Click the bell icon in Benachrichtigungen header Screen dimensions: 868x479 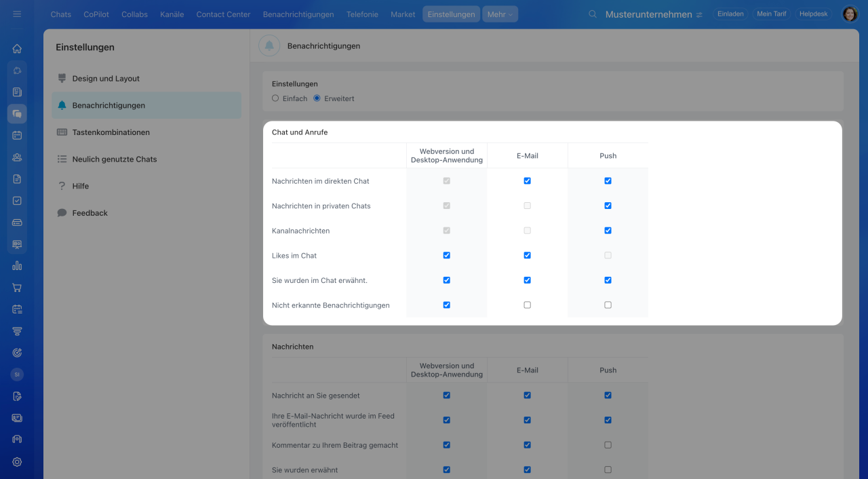[269, 45]
